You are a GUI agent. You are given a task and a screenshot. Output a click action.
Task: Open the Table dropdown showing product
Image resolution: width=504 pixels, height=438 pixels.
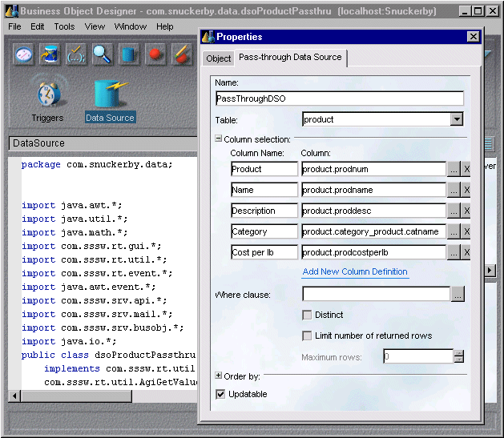[457, 119]
